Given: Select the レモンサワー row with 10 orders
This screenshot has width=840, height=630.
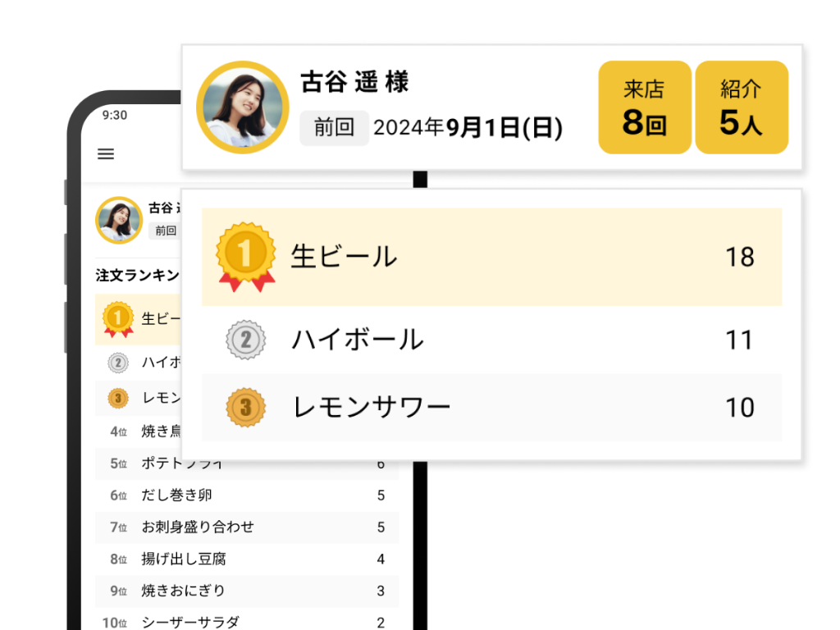Looking at the screenshot, I should pos(492,408).
